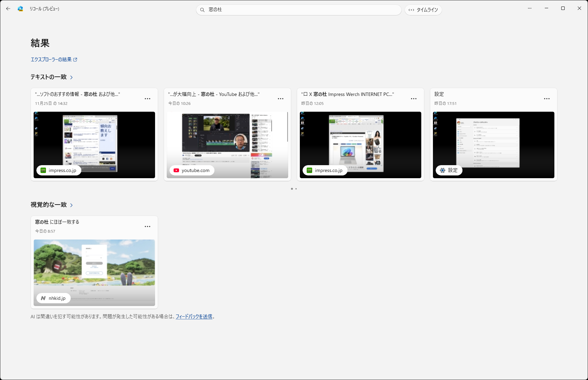Click the 窓の杜 search input field
The width and height of the screenshot is (588, 380).
coord(299,10)
